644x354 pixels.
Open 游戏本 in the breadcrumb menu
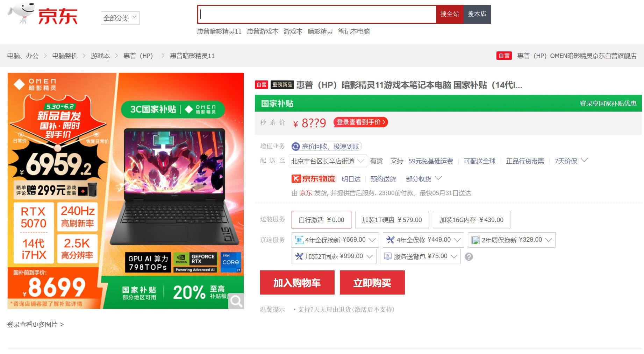[x=100, y=56]
